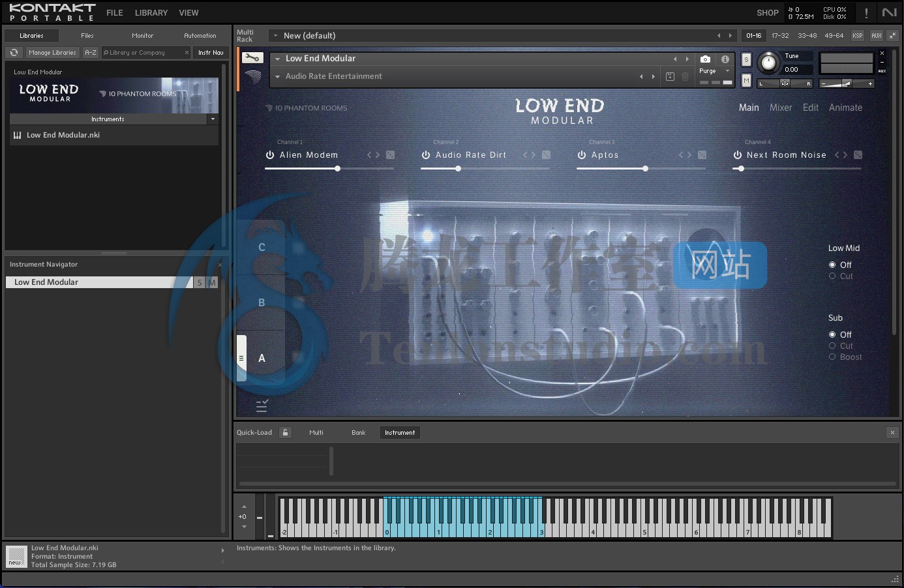Minimize rack view with arrows icon

[892, 35]
